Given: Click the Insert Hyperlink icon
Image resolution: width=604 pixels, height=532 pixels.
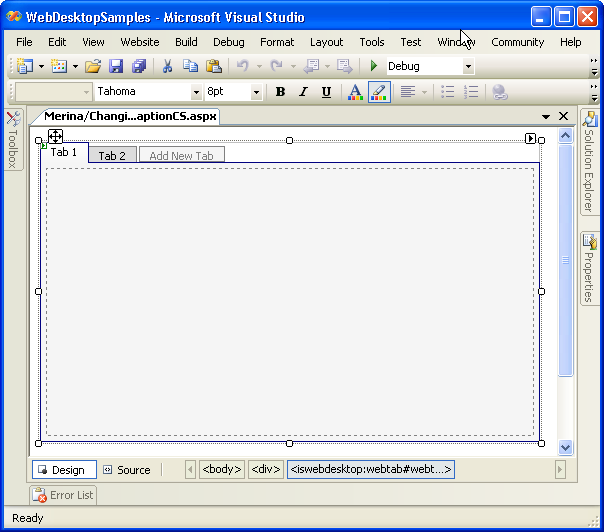Looking at the screenshot, I should pos(499,92).
